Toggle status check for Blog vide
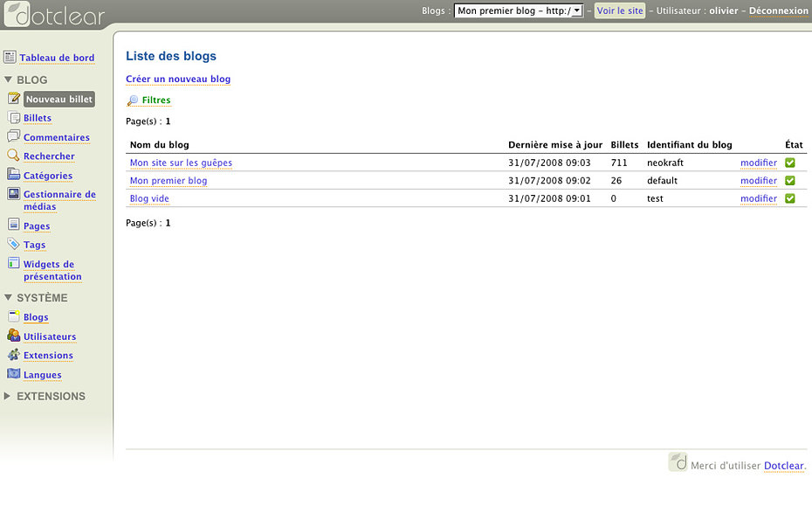 pyautogui.click(x=790, y=198)
